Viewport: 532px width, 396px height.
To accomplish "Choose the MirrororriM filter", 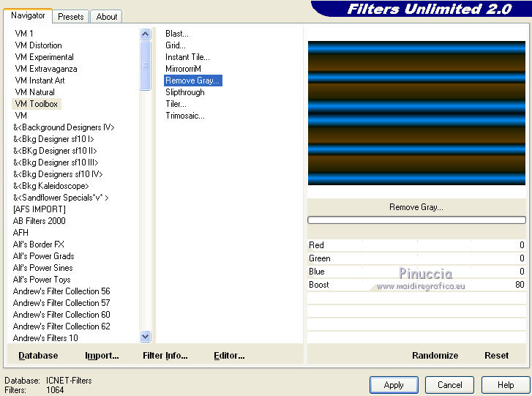I will [x=183, y=69].
